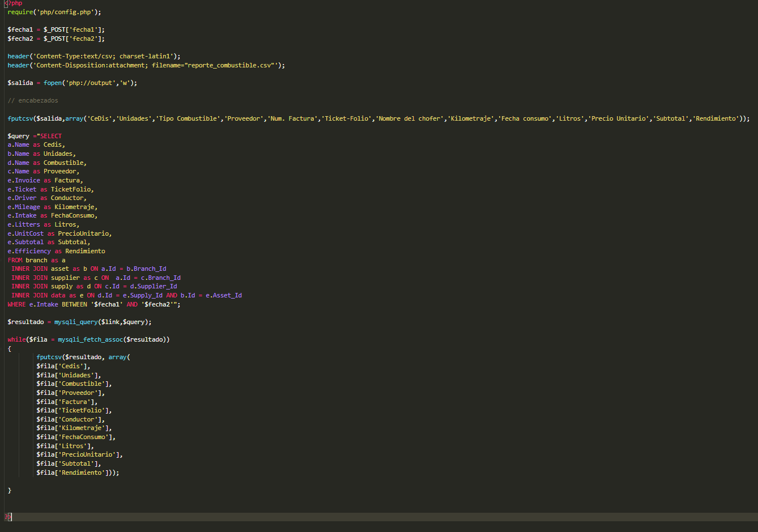Click the closing curly brace of the while loop
The width and height of the screenshot is (758, 532).
click(x=9, y=490)
